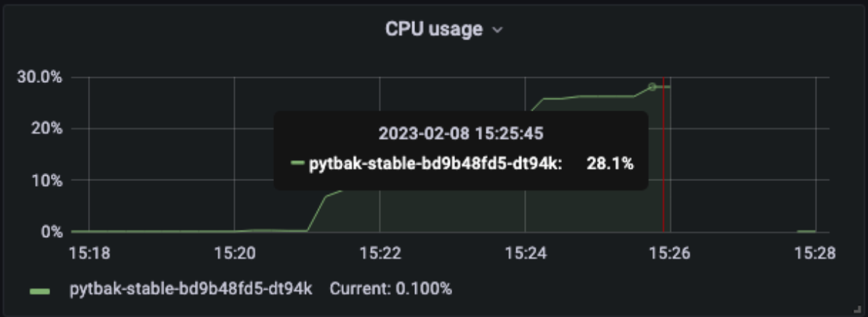Click the tooltip timestamp 2023-02-08 15:25:45
The width and height of the screenshot is (868, 317).
pyautogui.click(x=461, y=134)
